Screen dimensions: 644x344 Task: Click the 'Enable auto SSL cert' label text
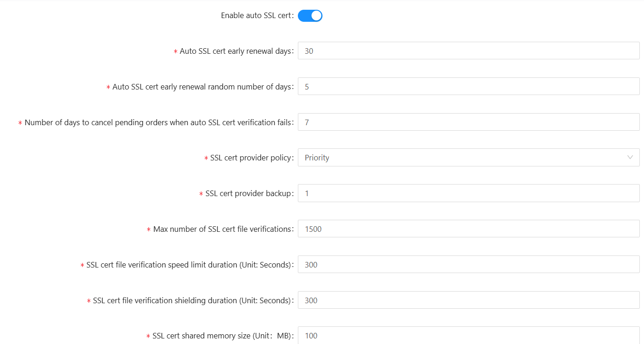coord(257,16)
